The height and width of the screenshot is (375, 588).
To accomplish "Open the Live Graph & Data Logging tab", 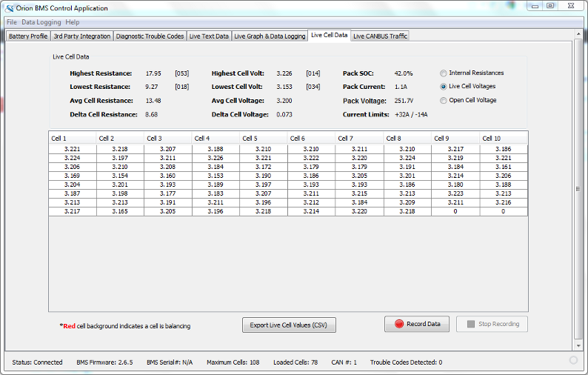I will point(270,36).
